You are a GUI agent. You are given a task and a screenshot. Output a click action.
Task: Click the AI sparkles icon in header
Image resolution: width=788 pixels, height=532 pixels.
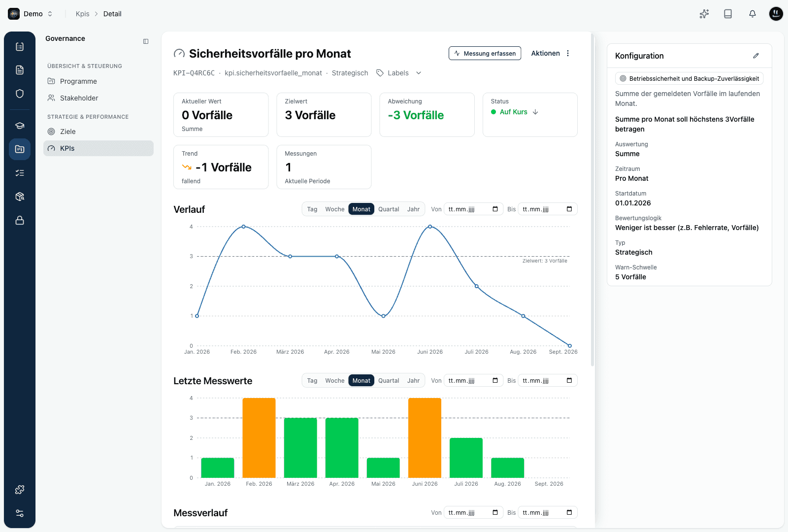point(704,14)
